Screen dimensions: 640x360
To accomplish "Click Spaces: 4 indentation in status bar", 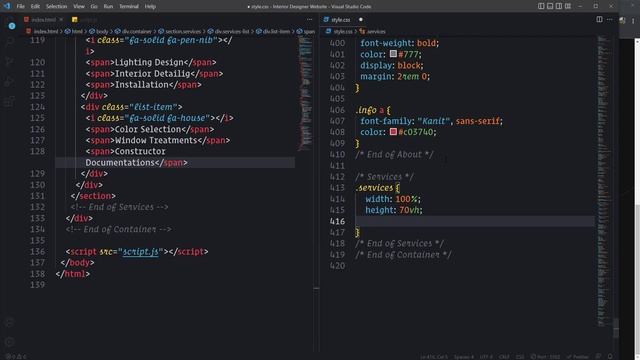I will coord(464,357).
